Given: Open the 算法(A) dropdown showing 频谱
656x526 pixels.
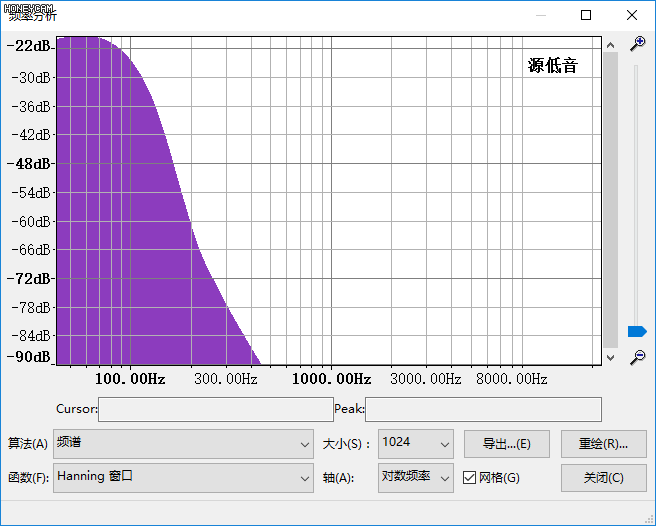Looking at the screenshot, I should point(183,444).
